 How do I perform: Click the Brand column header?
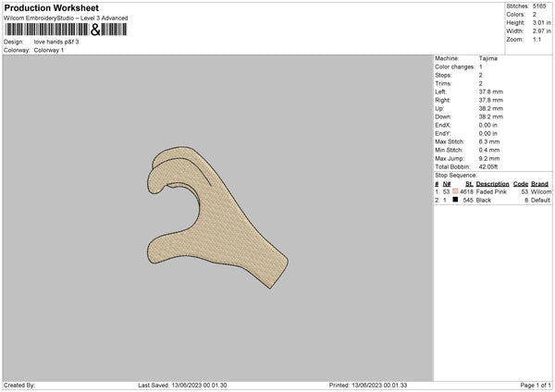pos(539,184)
